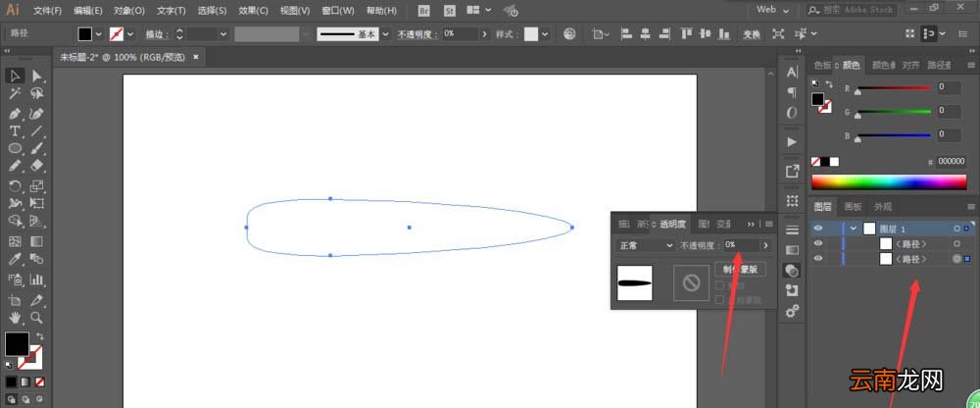
Task: Open control bar fill color dropdown
Action: 99,33
